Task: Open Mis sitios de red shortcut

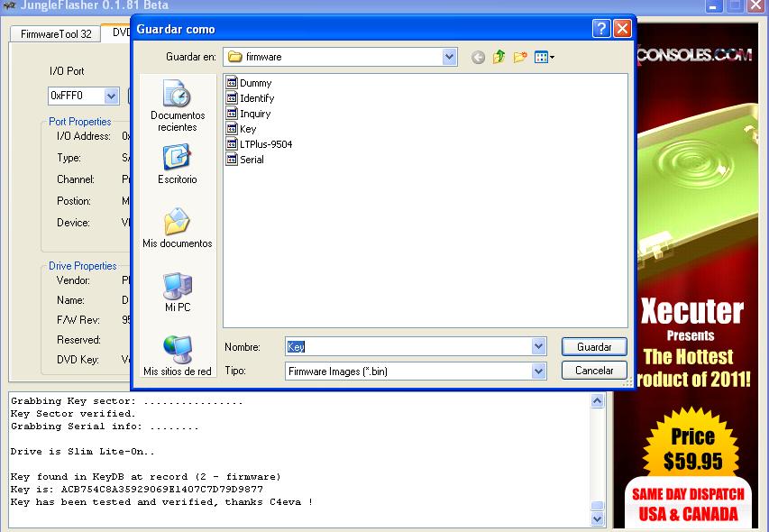Action: tap(178, 356)
